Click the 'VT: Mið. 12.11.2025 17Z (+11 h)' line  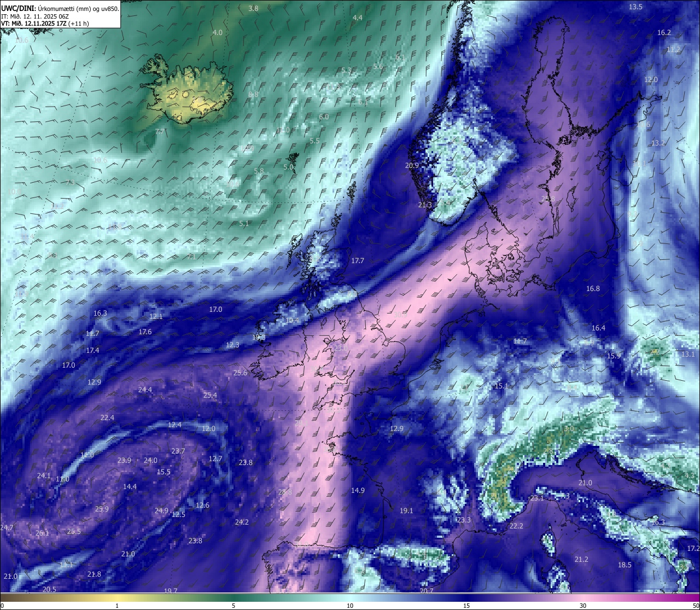45,24
